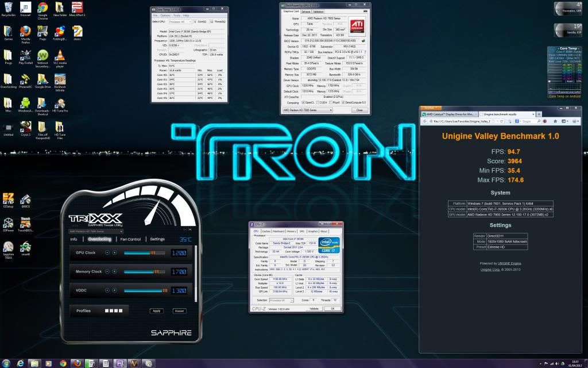Expand the Select CPU dropdown in Core Temp

coord(180,22)
